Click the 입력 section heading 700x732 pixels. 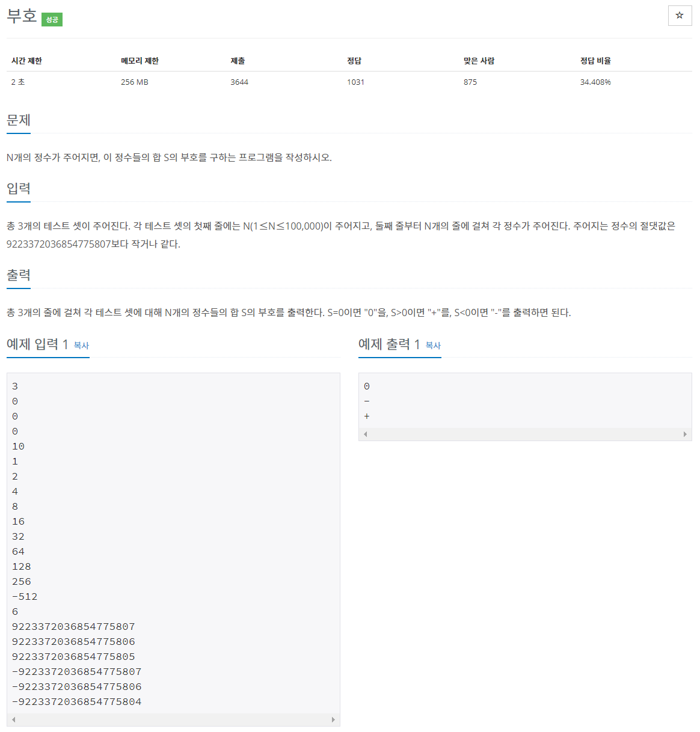pyautogui.click(x=19, y=189)
